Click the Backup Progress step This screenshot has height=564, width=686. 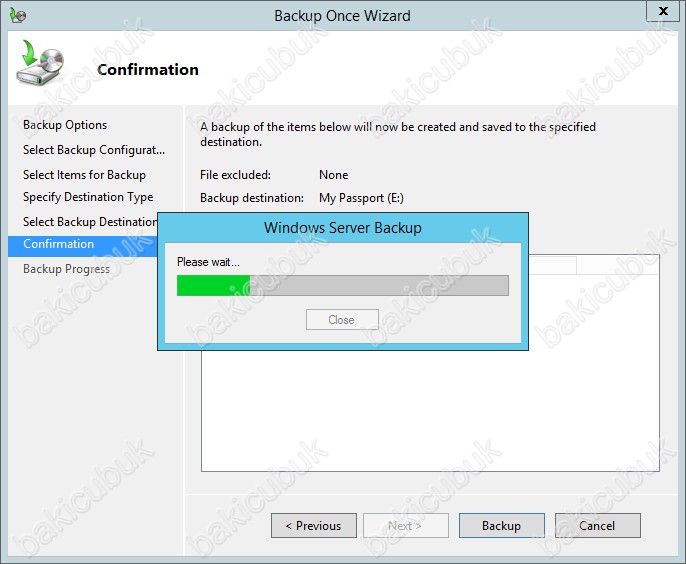coord(66,269)
